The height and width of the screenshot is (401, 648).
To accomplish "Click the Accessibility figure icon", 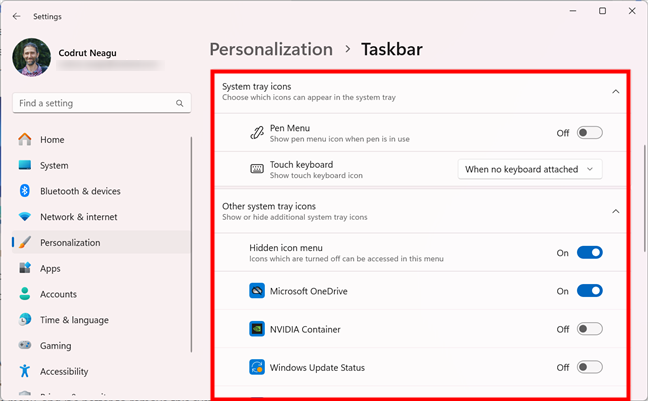I will point(25,371).
